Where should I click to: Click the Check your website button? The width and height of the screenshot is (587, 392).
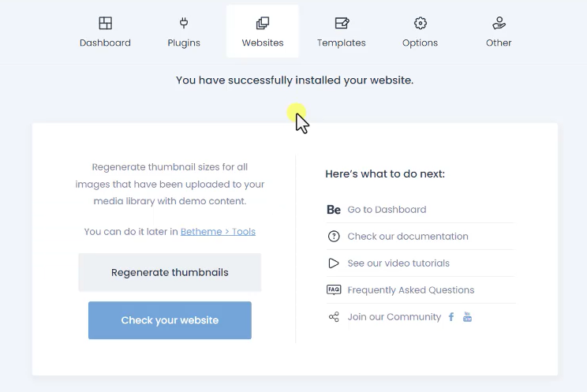170,320
